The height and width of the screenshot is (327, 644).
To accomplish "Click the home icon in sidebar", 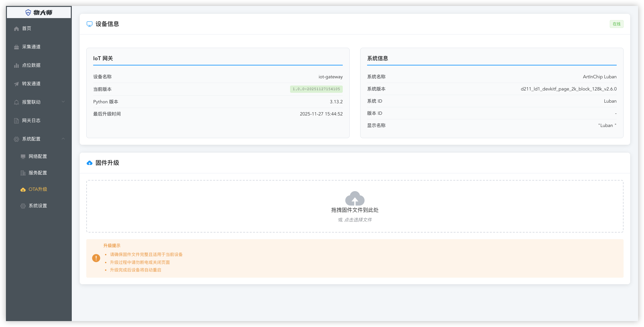I will coord(16,29).
